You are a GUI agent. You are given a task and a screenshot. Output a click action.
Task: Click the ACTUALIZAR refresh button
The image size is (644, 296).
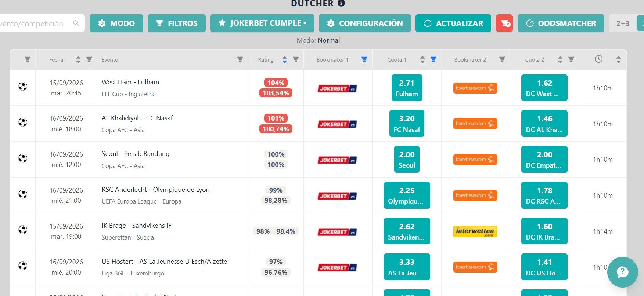coord(453,23)
